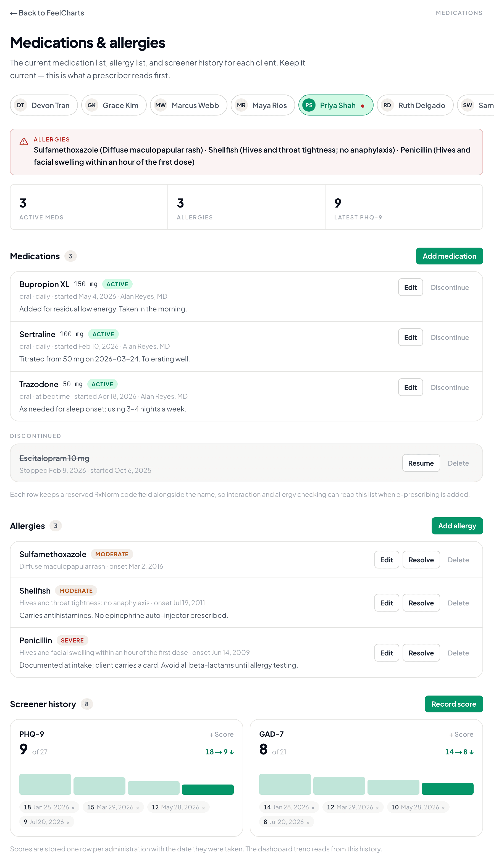Delete Penicillin allergy

458,653
